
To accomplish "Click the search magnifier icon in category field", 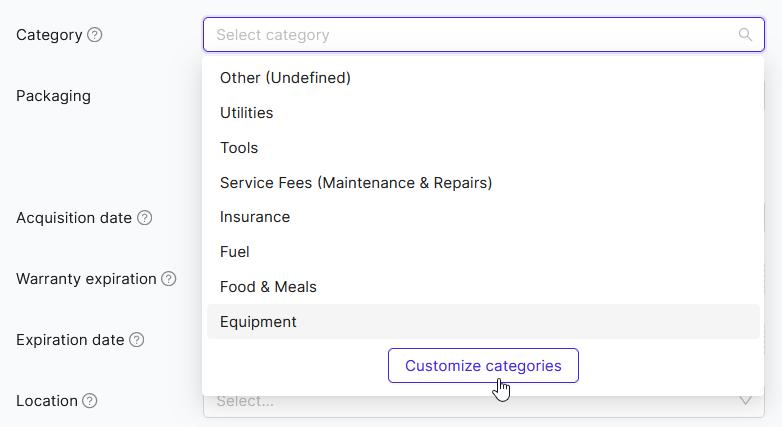I will point(745,34).
